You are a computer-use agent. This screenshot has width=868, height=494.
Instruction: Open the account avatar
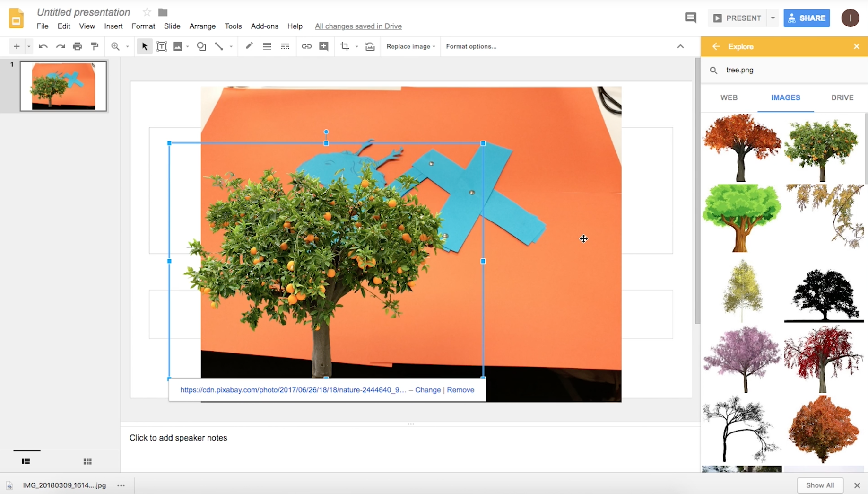(850, 18)
